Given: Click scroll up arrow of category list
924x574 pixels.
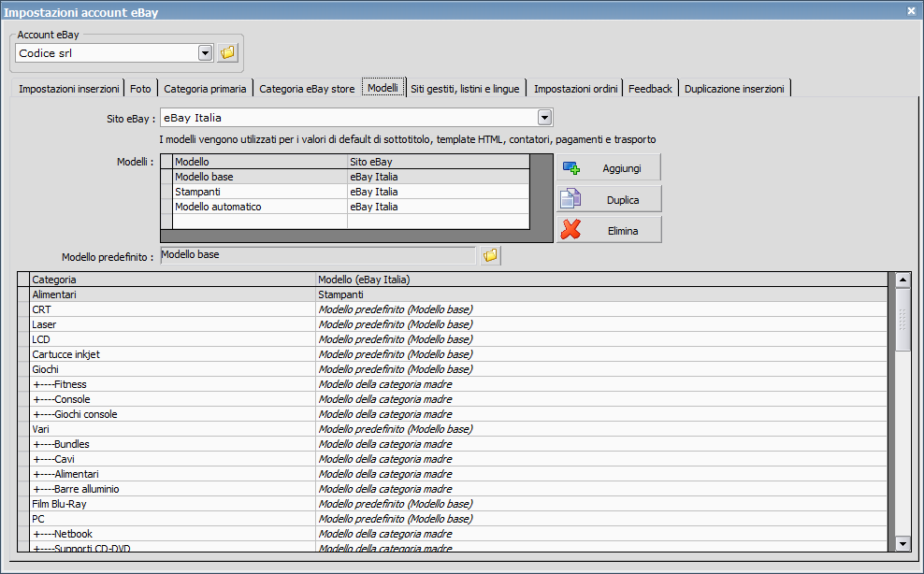Looking at the screenshot, I should 902,280.
